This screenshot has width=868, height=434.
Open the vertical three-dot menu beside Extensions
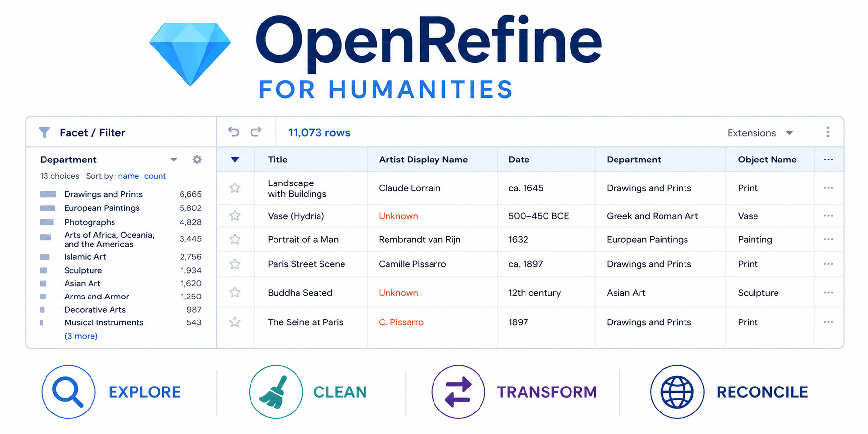[828, 132]
